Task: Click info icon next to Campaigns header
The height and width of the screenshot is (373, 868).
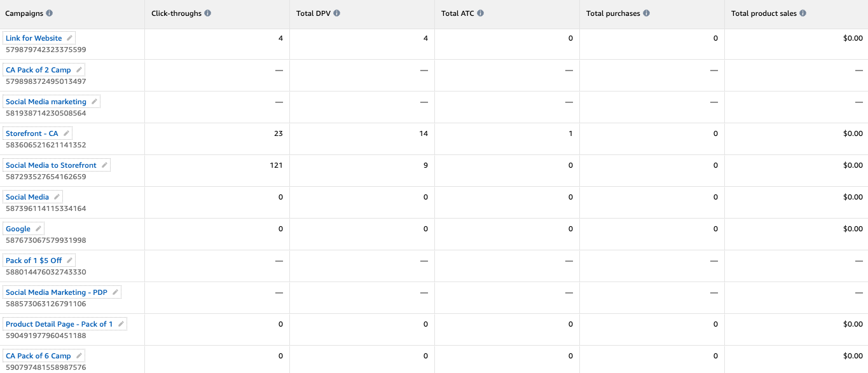Action: pos(50,13)
